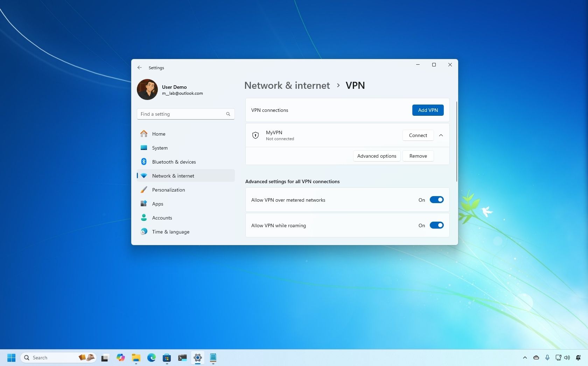
Task: Collapse the MyVPN connection details
Action: tap(441, 135)
